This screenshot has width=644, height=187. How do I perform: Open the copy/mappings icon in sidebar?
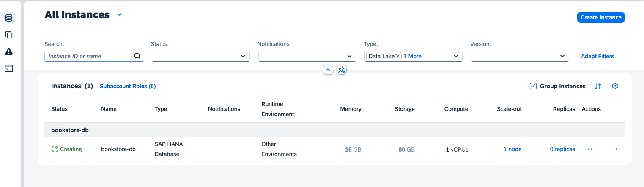[x=9, y=35]
